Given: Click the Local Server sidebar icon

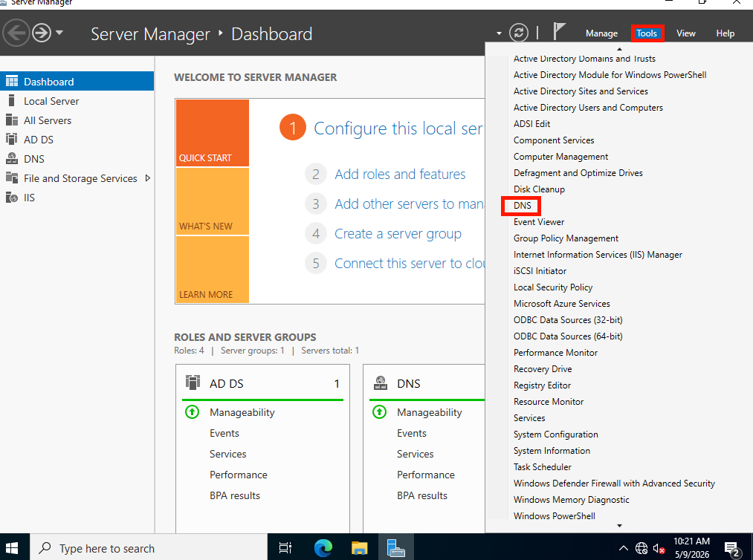Looking at the screenshot, I should click(12, 101).
